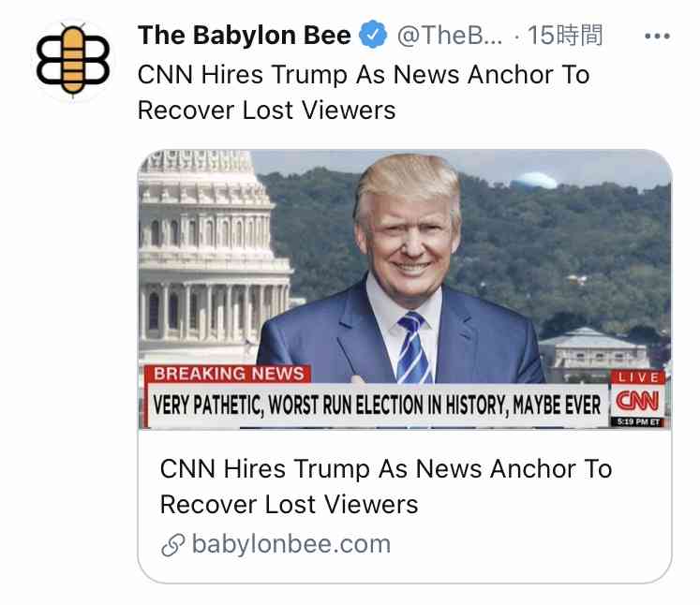Click the chain link icon beside babylonbee.com
700x605 pixels.
pyautogui.click(x=172, y=545)
